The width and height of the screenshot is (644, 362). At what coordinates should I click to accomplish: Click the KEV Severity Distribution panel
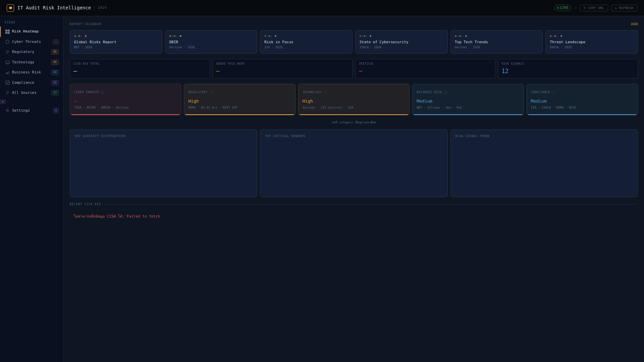[163, 163]
